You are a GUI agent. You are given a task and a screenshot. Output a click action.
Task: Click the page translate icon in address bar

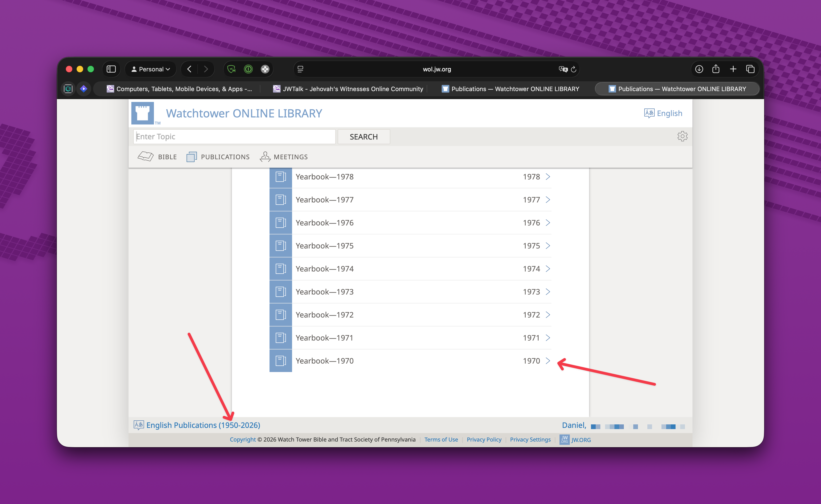(x=563, y=69)
